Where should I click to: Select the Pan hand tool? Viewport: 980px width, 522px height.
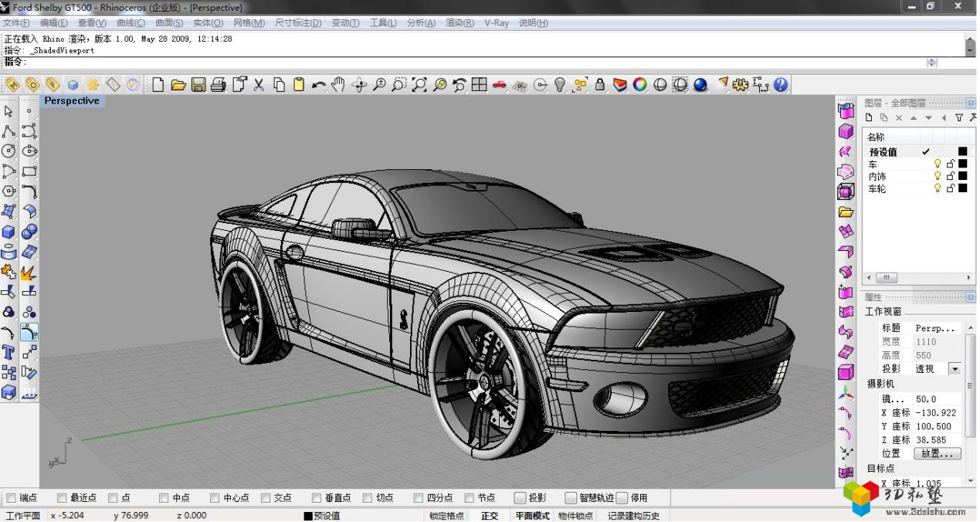[338, 85]
